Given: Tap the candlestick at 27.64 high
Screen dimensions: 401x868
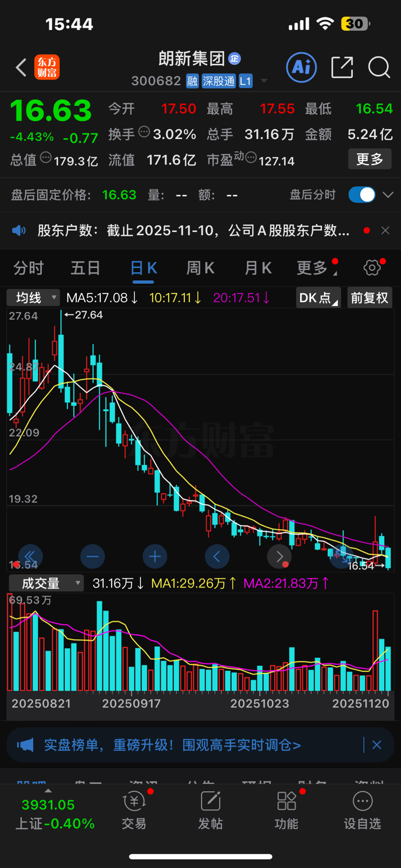Looking at the screenshot, I should pyautogui.click(x=61, y=351).
